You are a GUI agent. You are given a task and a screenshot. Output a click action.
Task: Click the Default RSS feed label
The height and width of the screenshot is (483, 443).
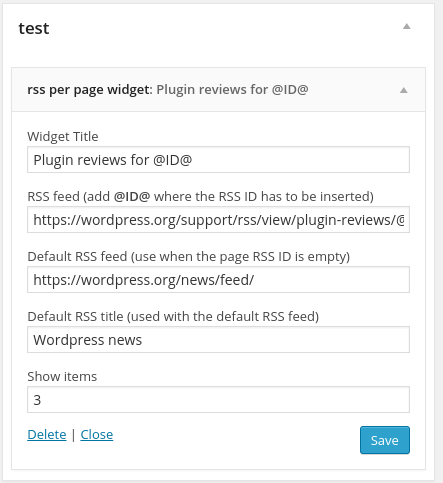[189, 257]
